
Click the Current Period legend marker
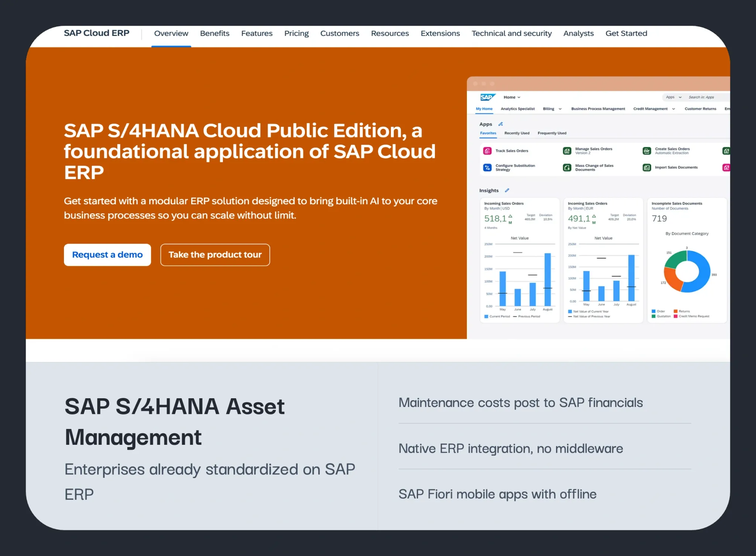486,316
